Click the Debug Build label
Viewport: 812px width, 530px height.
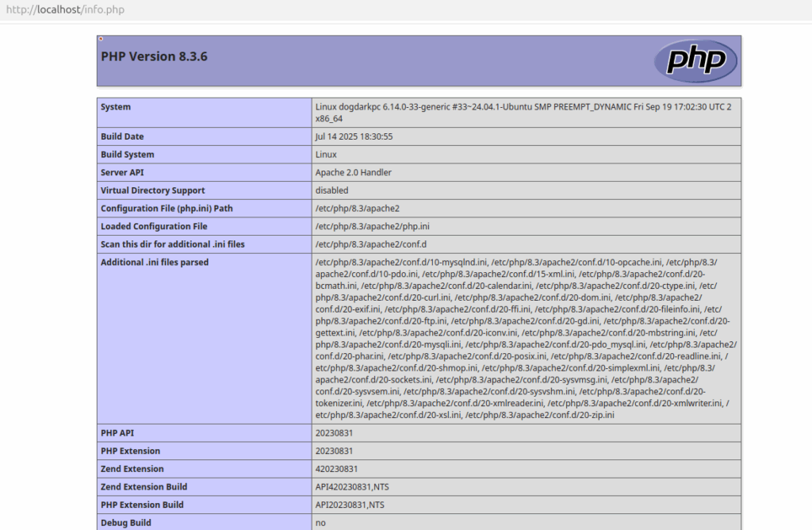pyautogui.click(x=125, y=523)
